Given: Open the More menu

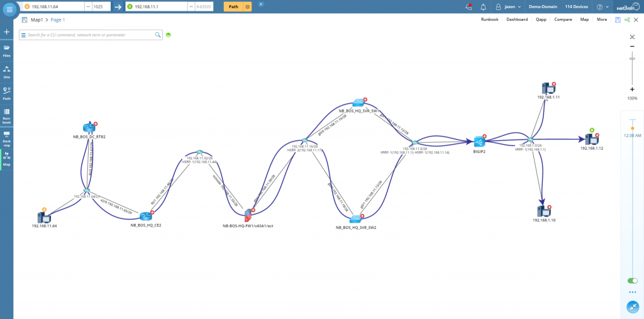Looking at the screenshot, I should coord(602,20).
